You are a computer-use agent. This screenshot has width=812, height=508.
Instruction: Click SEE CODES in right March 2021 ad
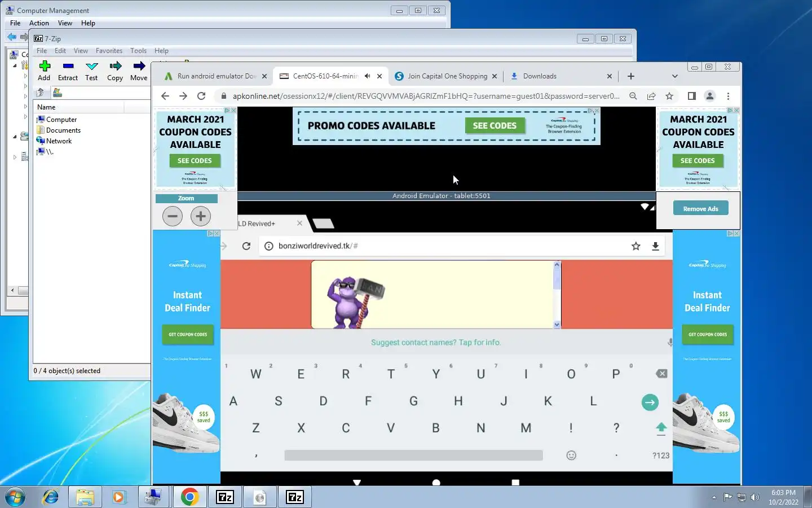[x=698, y=161]
